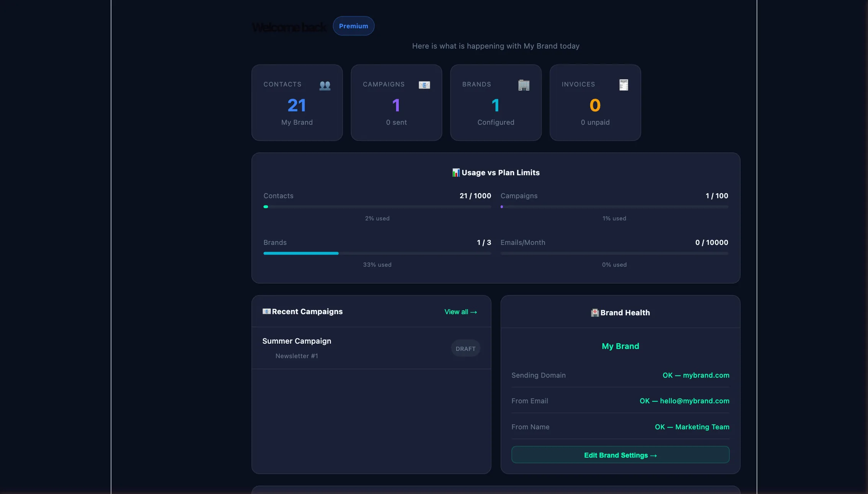This screenshot has width=868, height=494.
Task: Click the 0 / 10000 emails usage value
Action: click(712, 243)
